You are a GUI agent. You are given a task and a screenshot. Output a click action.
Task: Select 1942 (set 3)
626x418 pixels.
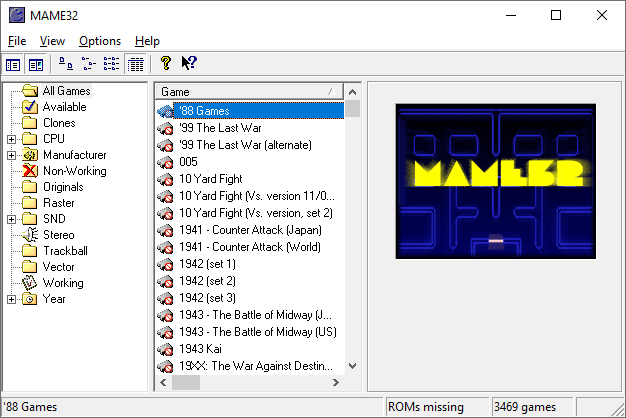click(207, 298)
